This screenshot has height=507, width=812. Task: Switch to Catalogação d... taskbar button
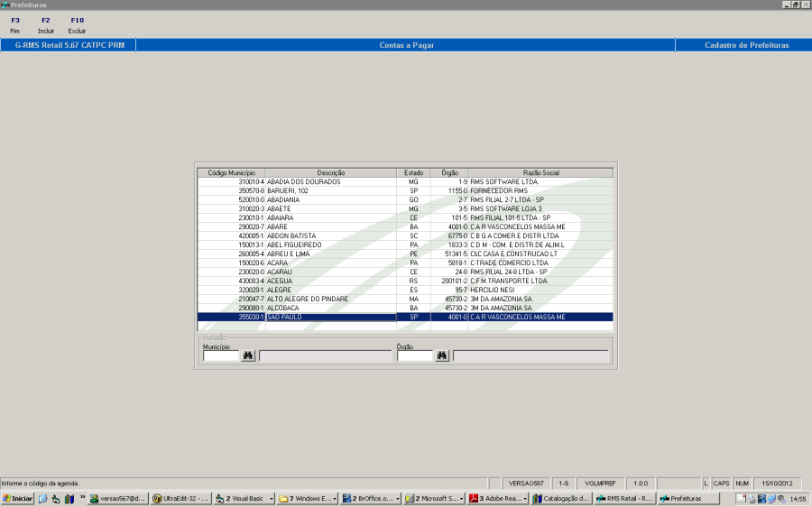(x=561, y=498)
